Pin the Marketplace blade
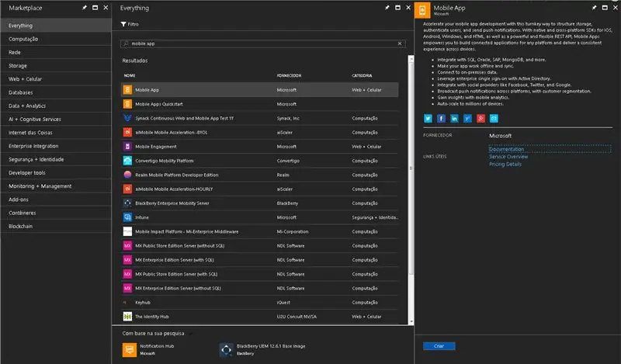This screenshot has height=364, width=621. click(x=85, y=8)
